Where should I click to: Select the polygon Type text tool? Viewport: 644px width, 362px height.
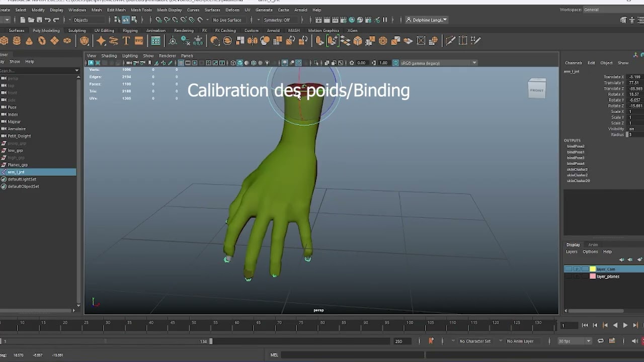pos(126,41)
